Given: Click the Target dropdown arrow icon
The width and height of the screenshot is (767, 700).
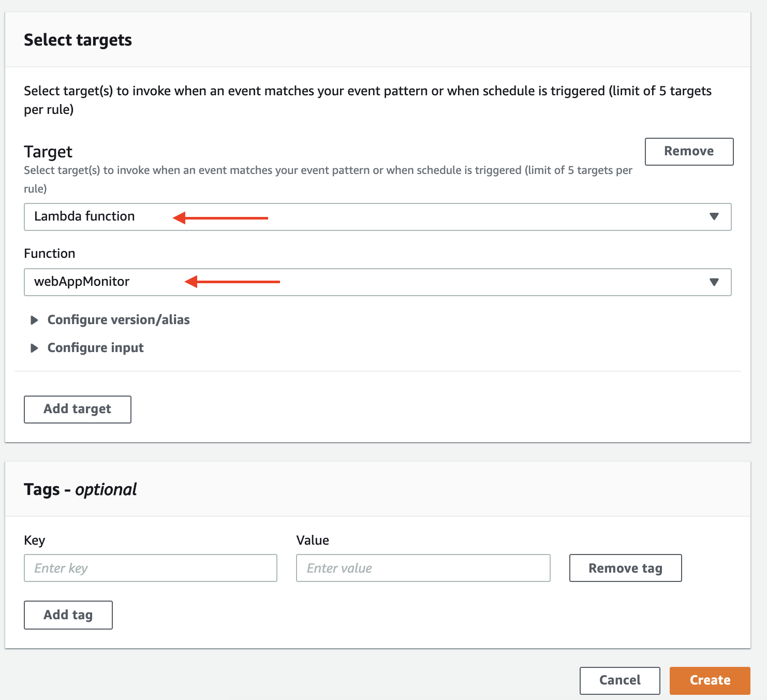Looking at the screenshot, I should [714, 216].
